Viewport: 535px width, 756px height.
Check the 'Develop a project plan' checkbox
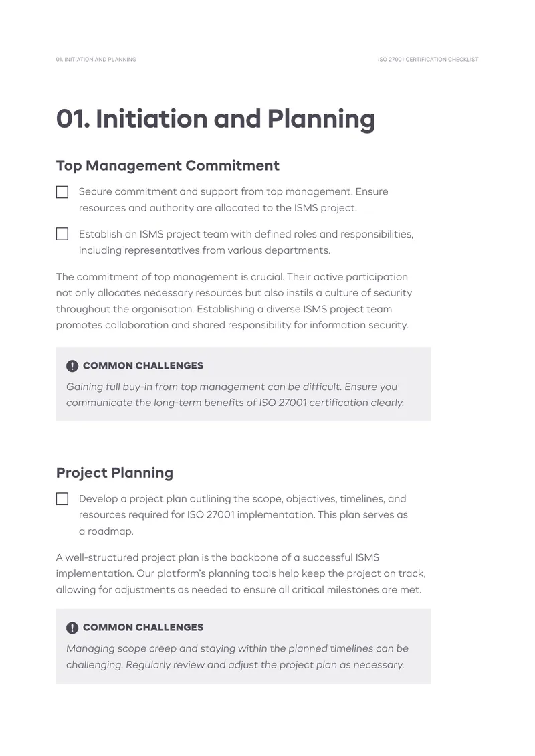click(62, 498)
